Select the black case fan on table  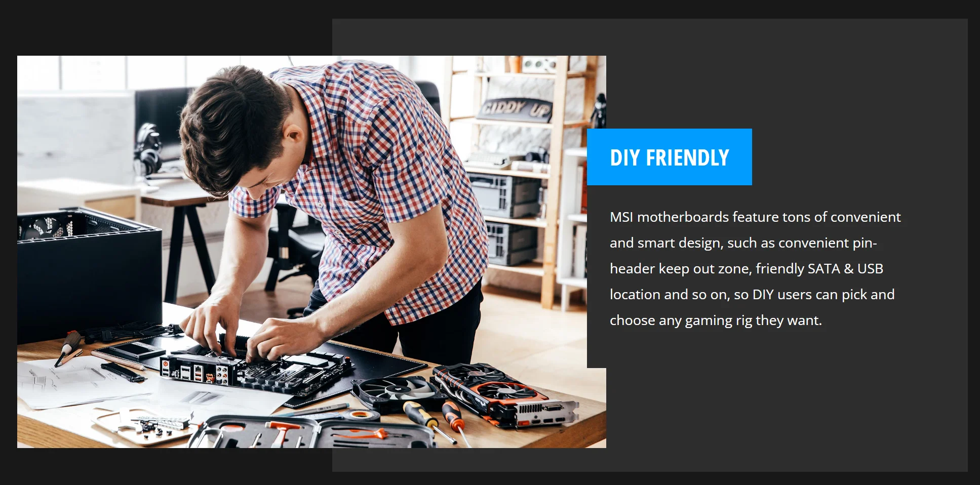pos(394,393)
